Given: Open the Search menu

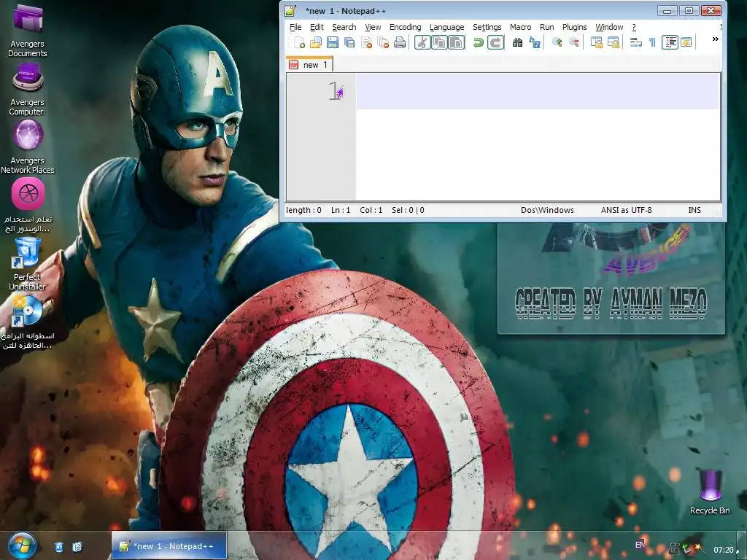Looking at the screenshot, I should pos(344,27).
